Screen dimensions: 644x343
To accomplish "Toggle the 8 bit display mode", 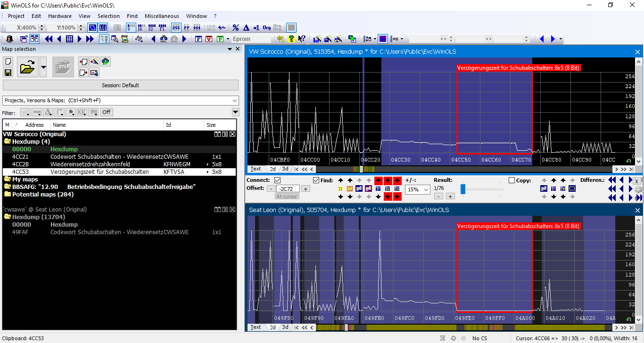I will point(131,27).
